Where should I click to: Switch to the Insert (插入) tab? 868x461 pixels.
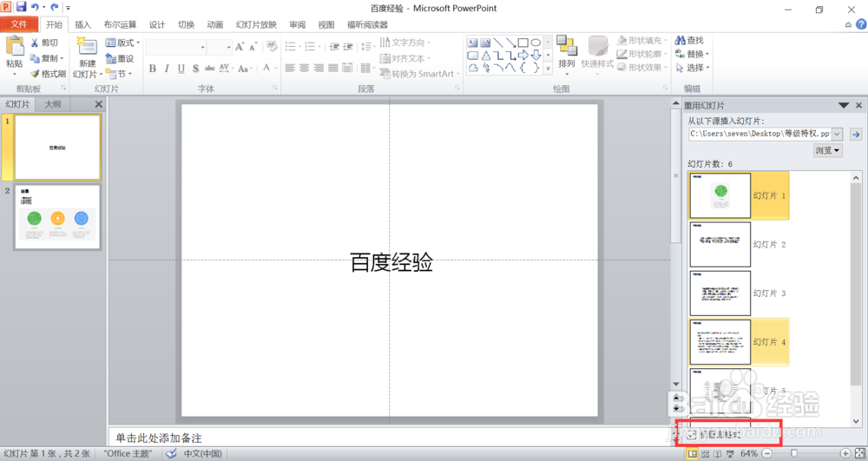pos(82,24)
